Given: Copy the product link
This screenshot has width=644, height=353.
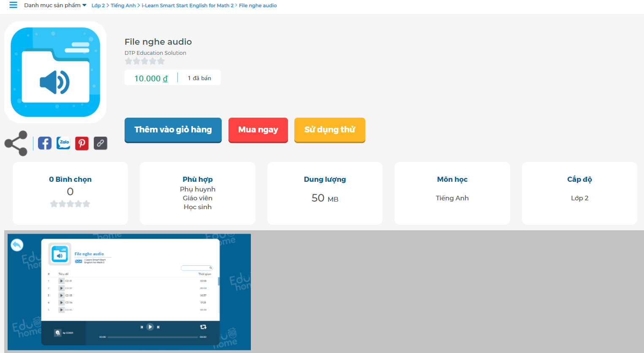Looking at the screenshot, I should [x=101, y=143].
